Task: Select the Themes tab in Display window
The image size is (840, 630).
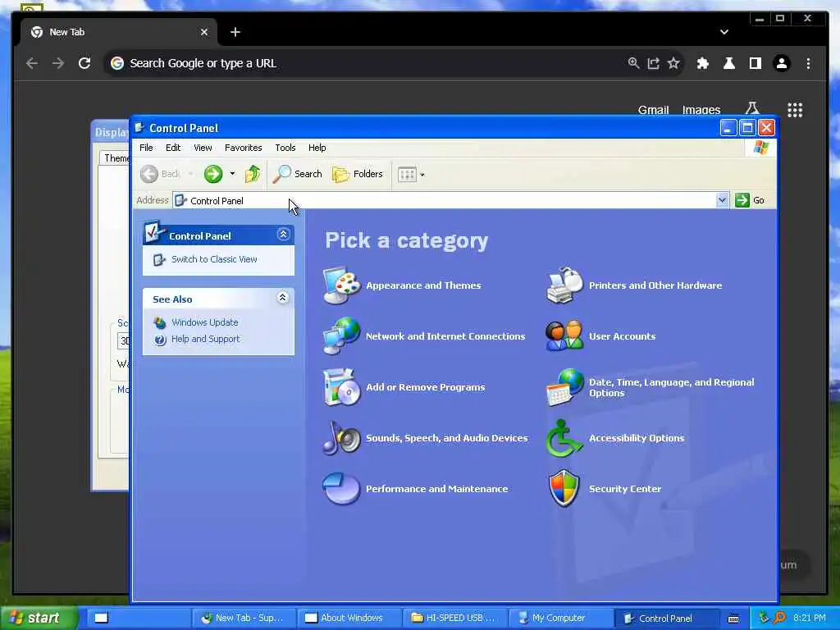Action: pyautogui.click(x=115, y=158)
